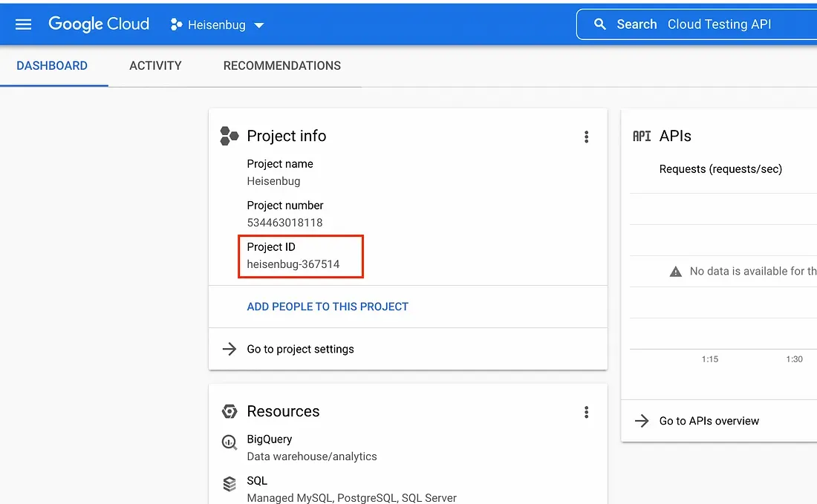Expand the Heisenbug project selector dropdown
This screenshot has height=504, width=817.
tap(218, 24)
